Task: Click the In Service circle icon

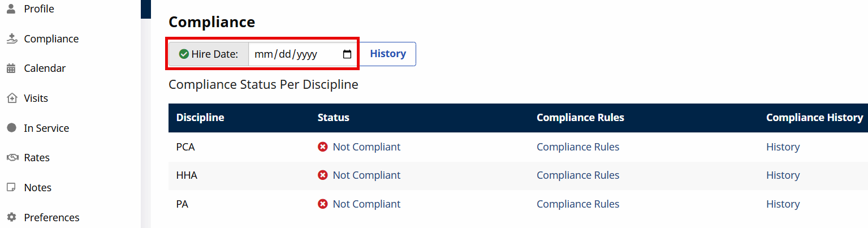Action: click(x=11, y=128)
